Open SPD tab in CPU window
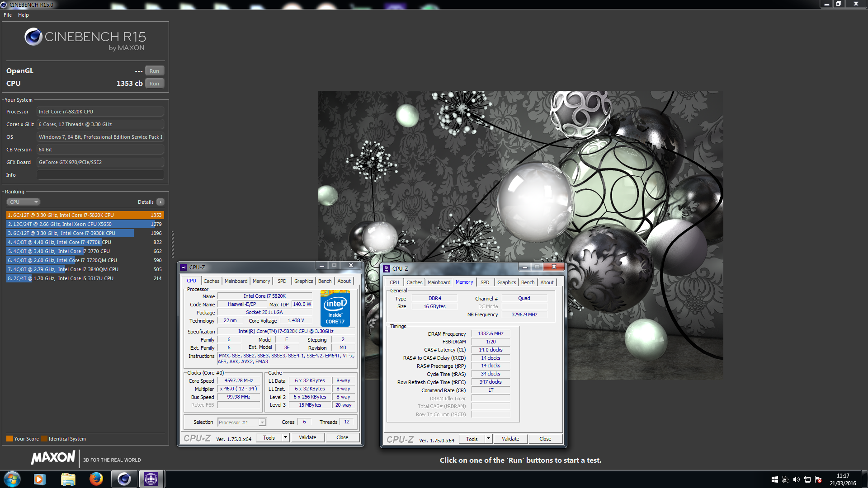Image resolution: width=868 pixels, height=488 pixels. click(282, 281)
